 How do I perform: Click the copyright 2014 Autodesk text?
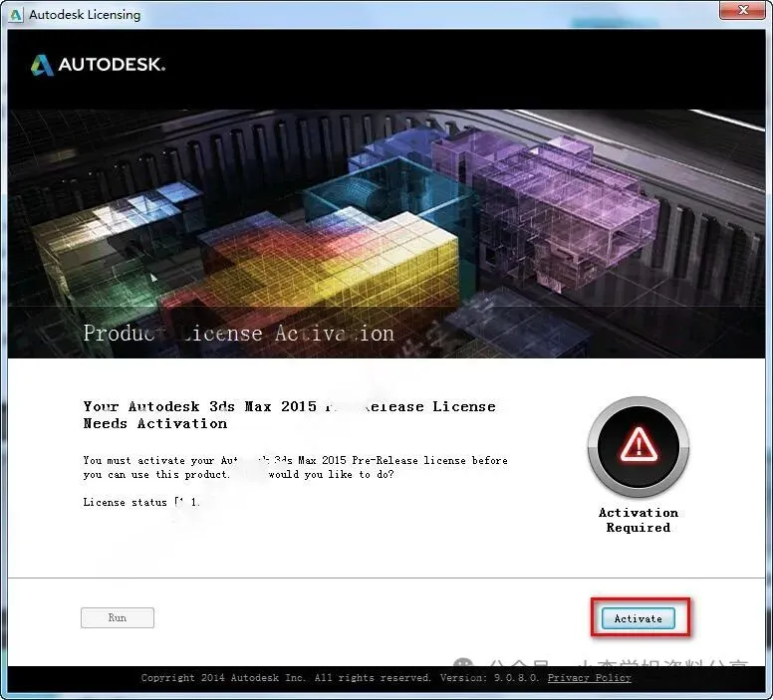(286, 678)
